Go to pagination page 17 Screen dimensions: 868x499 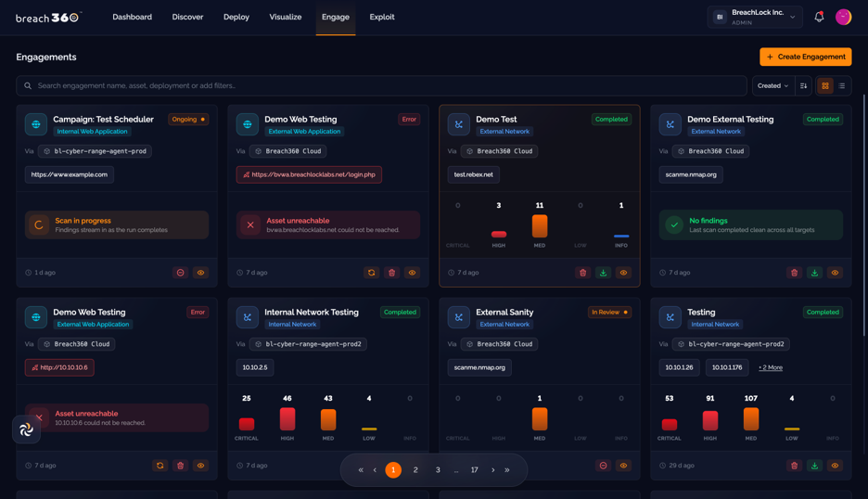coord(475,470)
